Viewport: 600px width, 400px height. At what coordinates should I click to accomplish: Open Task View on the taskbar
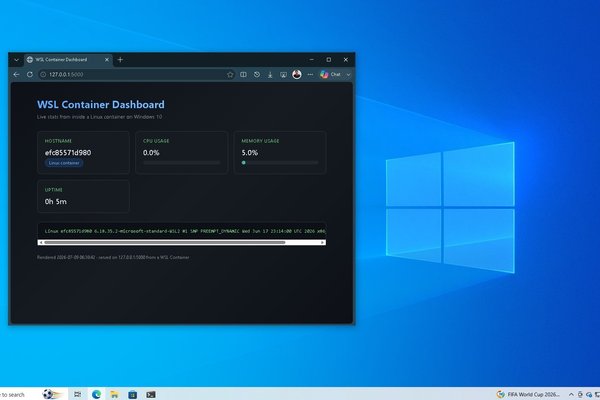(x=77, y=394)
